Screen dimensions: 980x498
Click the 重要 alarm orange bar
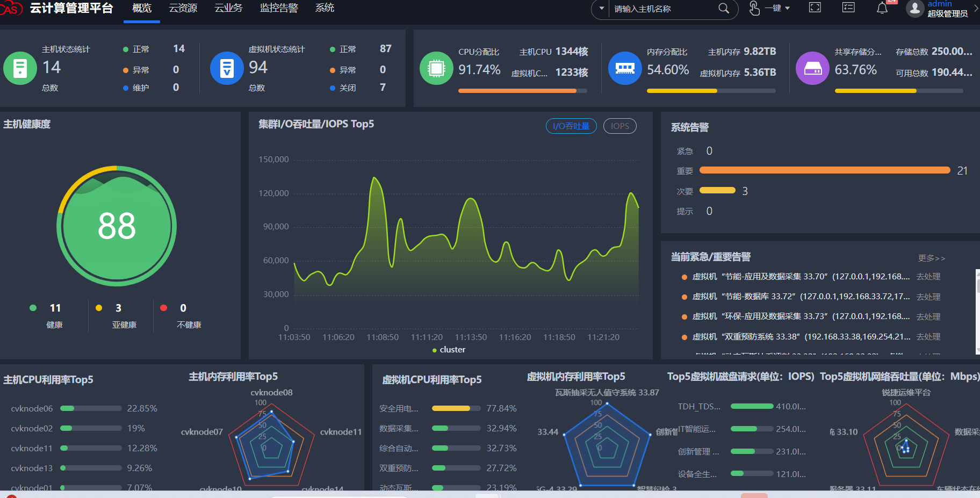[x=825, y=170]
